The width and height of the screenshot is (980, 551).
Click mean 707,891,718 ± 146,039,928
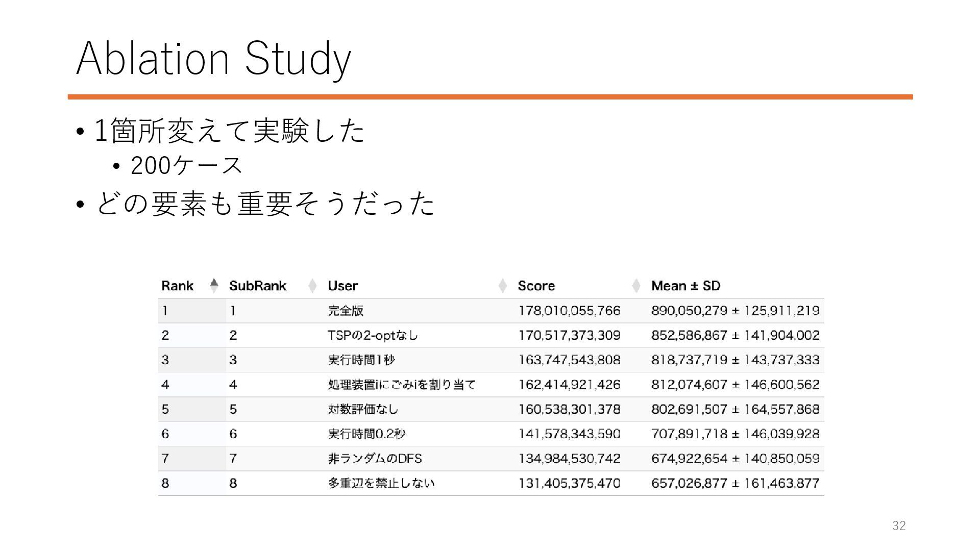point(736,434)
